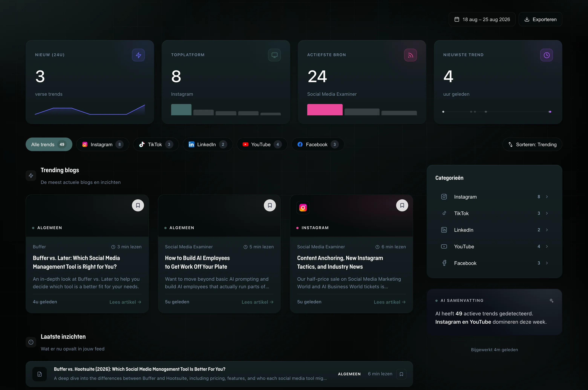This screenshot has height=390, width=588.
Task: Click the sparkle icon in AI Samenvatting panel
Action: tap(551, 301)
